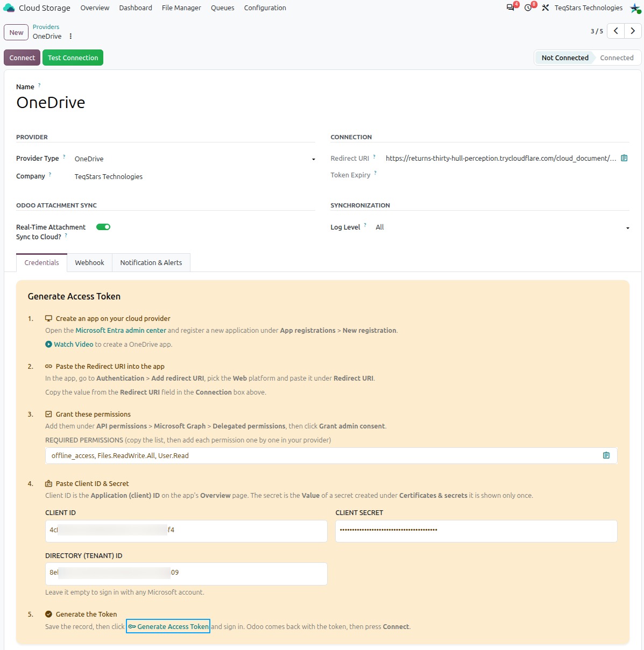
Task: Click help tooltip next to Log Level
Action: pyautogui.click(x=365, y=225)
